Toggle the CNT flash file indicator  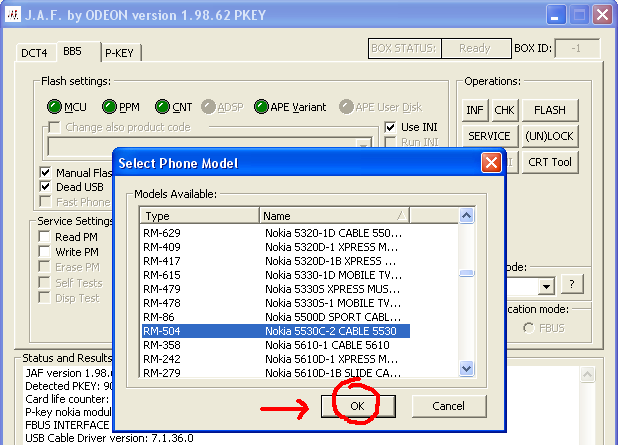click(162, 106)
